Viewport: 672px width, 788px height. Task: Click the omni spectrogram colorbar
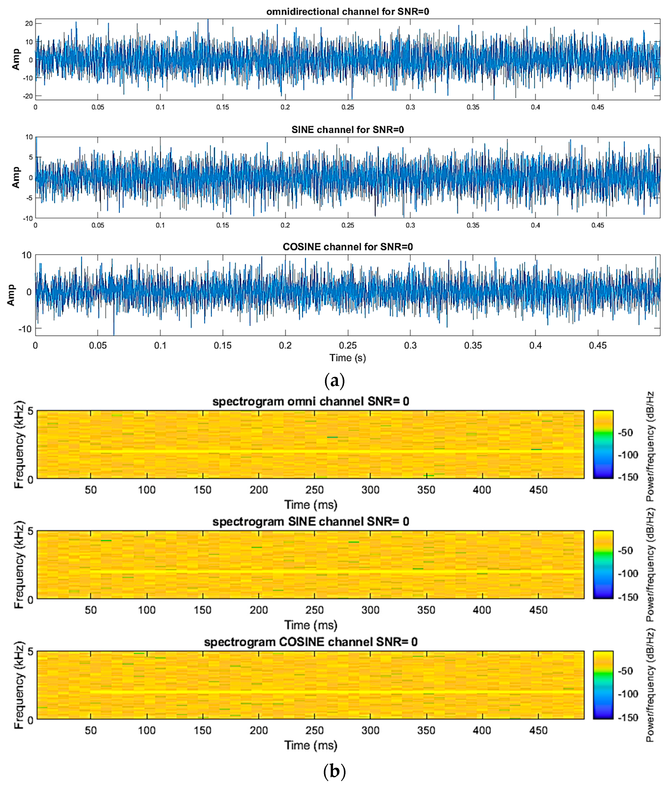tap(603, 444)
